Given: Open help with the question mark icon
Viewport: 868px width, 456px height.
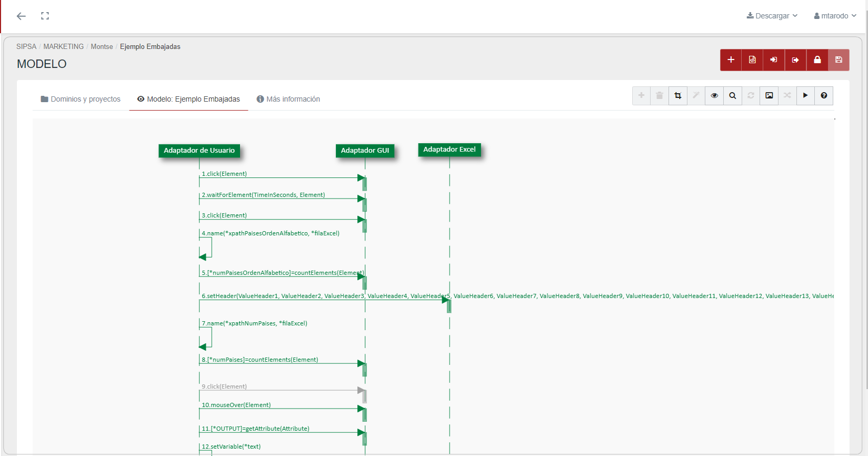Looking at the screenshot, I should 824,96.
